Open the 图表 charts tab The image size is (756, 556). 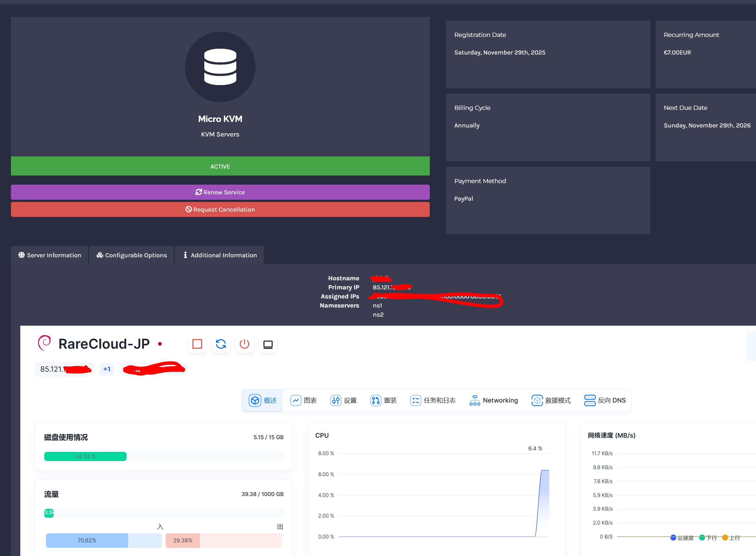(303, 400)
